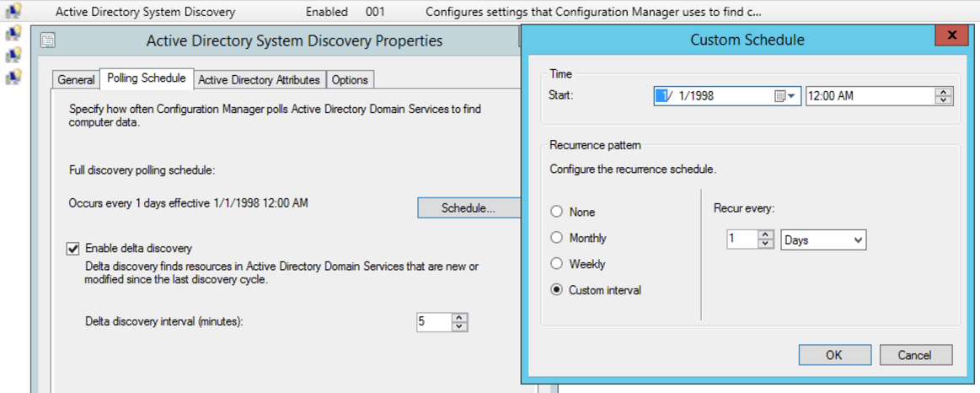Click the delta discovery interval field

[x=434, y=321]
